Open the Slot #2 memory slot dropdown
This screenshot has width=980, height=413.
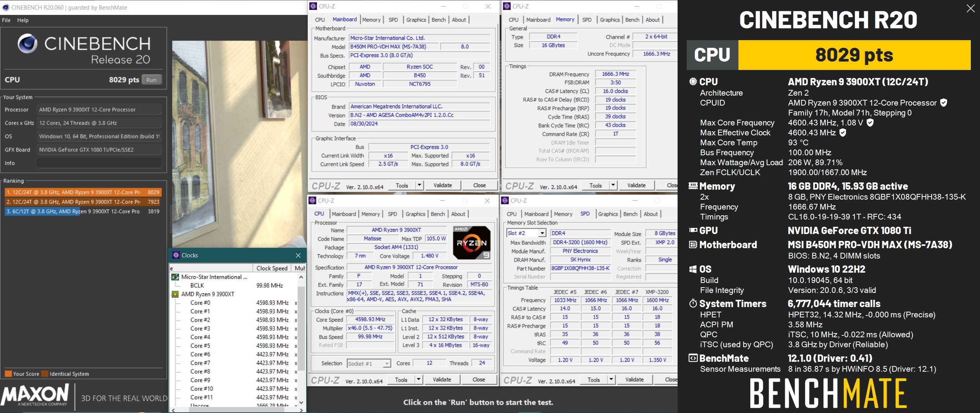click(526, 233)
